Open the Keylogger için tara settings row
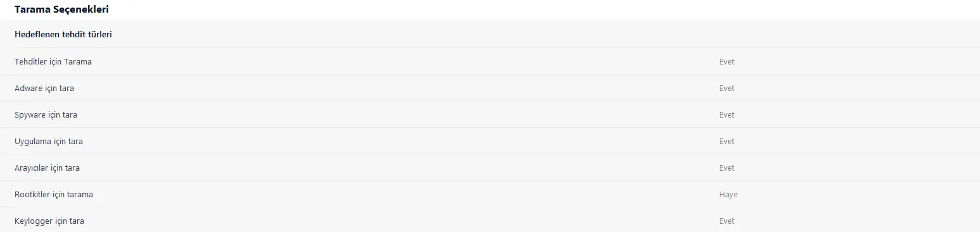Image resolution: width=980 pixels, height=232 pixels. point(490,220)
